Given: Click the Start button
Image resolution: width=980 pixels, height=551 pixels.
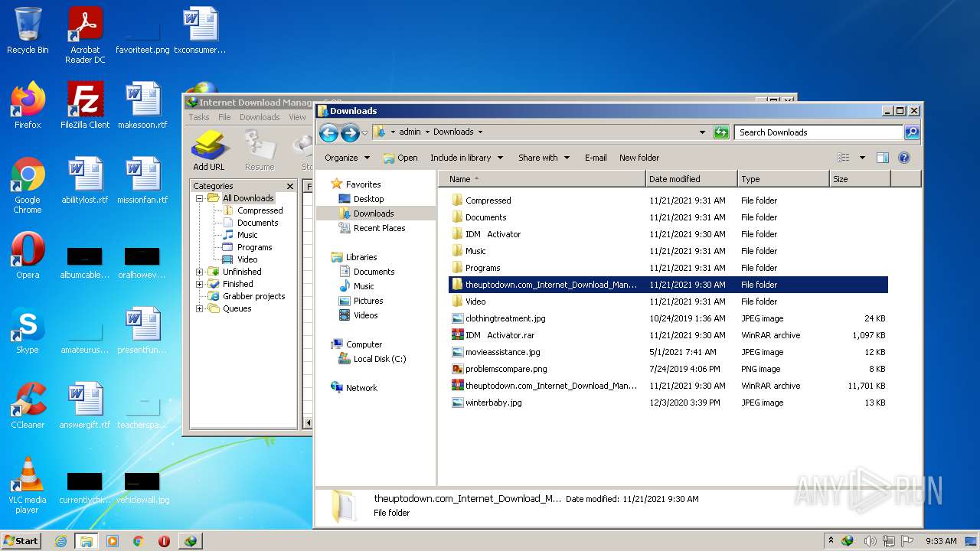Looking at the screenshot, I should click(21, 541).
